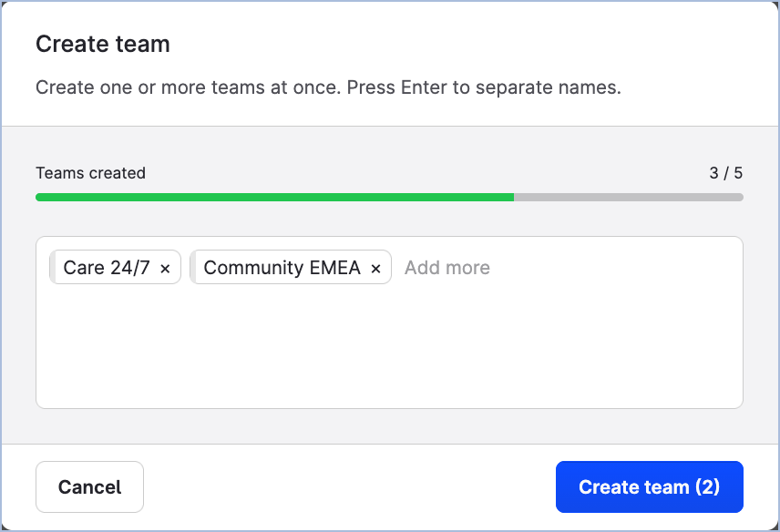
Task: Click the Add more placeholder text
Action: pos(447,267)
